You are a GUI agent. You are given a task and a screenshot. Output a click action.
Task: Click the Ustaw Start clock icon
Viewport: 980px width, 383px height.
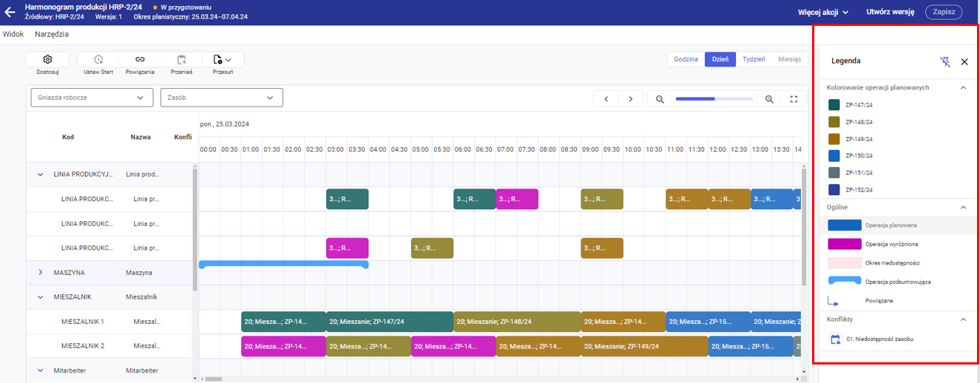pyautogui.click(x=98, y=59)
